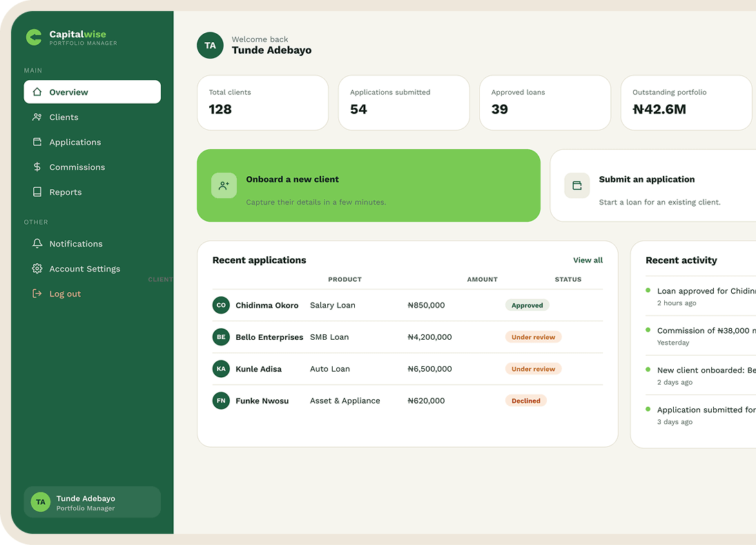Screen dimensions: 756x545
Task: Click the Recent applications heading
Action: (259, 260)
